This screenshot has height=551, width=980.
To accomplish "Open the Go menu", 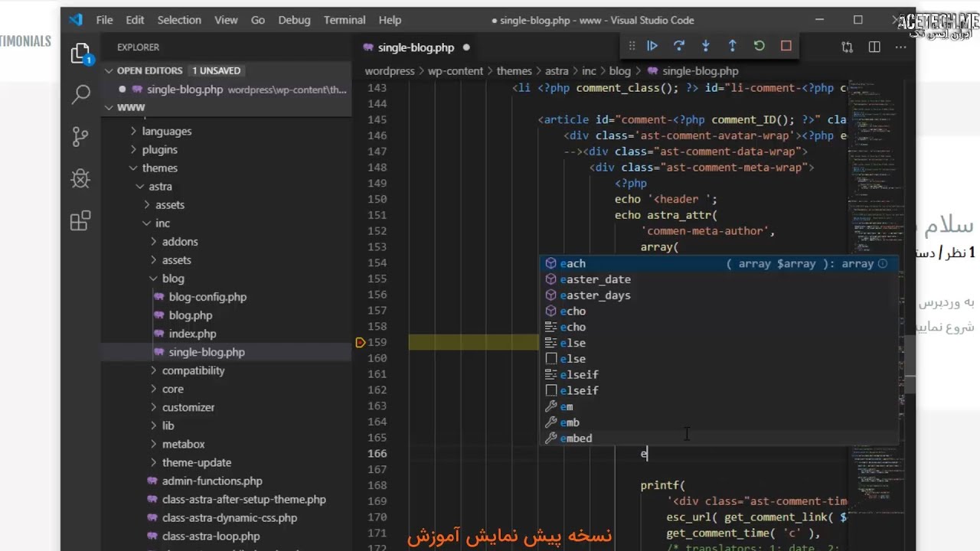I will click(258, 20).
